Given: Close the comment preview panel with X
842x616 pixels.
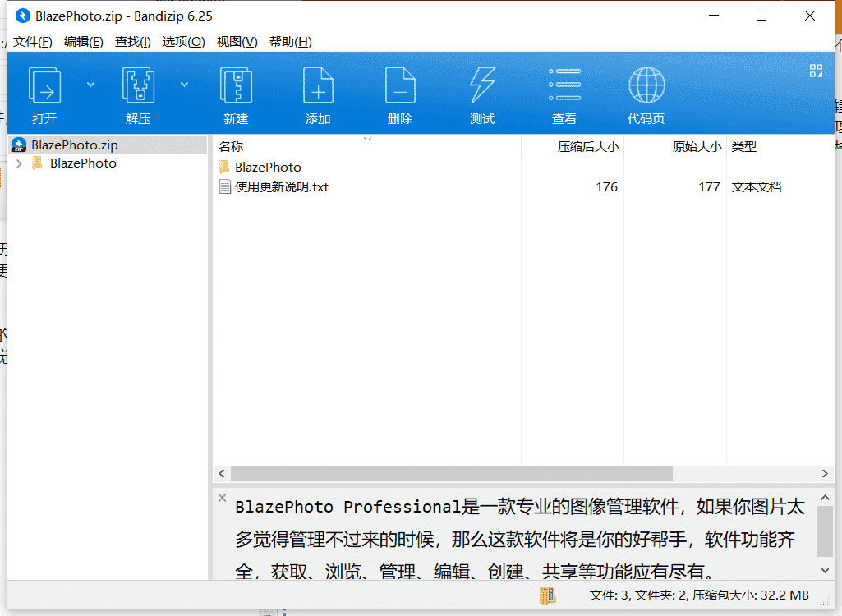Looking at the screenshot, I should click(x=222, y=498).
